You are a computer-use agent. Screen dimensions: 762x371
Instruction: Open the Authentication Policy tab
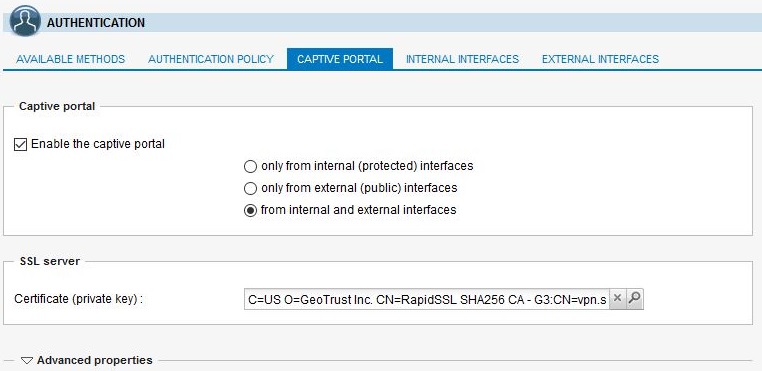(x=211, y=59)
